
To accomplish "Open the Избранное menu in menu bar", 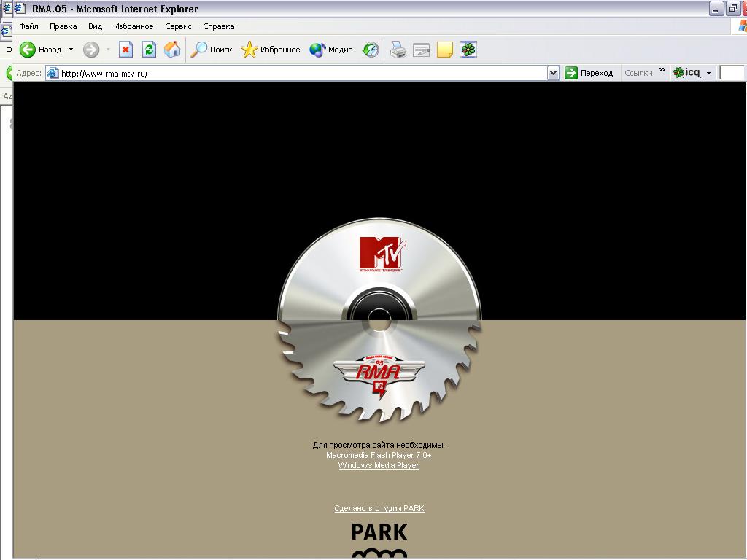I will tap(133, 26).
